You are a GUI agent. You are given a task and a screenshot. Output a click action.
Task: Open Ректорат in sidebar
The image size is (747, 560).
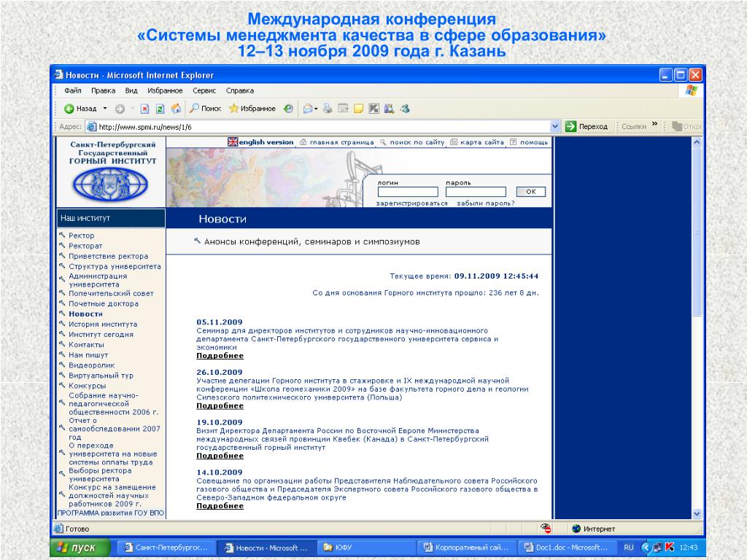(x=85, y=246)
